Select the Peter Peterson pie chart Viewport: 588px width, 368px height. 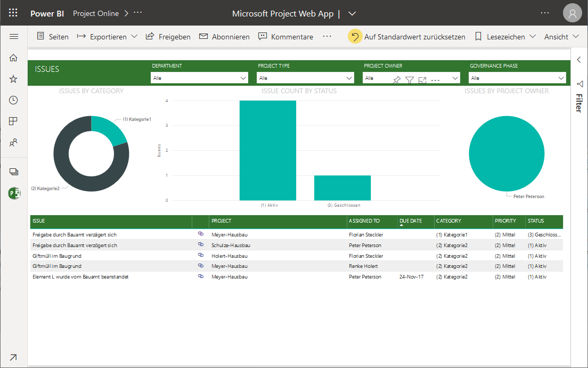point(507,154)
